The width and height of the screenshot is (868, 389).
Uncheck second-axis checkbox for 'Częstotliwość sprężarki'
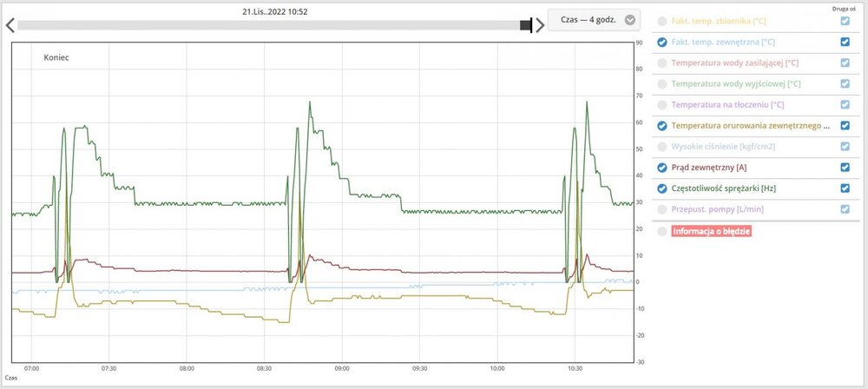[845, 188]
